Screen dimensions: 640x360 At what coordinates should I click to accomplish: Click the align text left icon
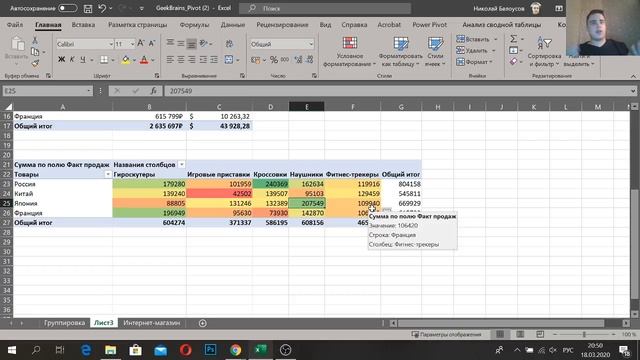(x=170, y=60)
